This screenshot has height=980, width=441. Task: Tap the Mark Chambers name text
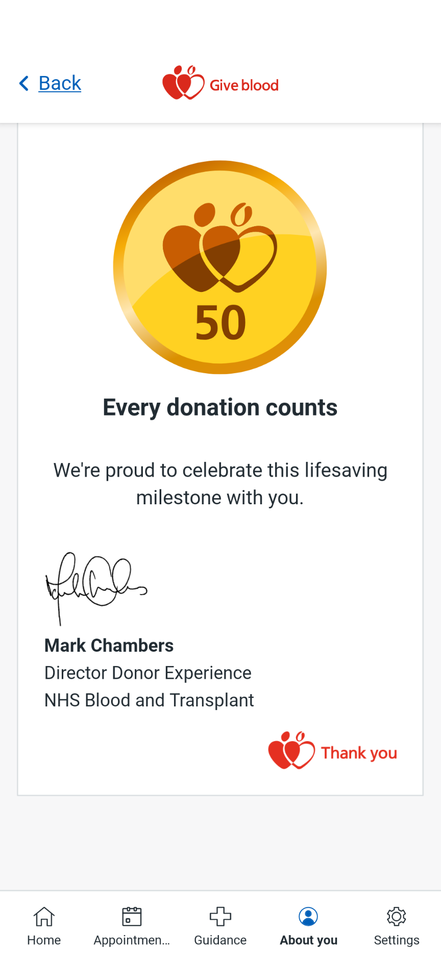click(x=109, y=646)
